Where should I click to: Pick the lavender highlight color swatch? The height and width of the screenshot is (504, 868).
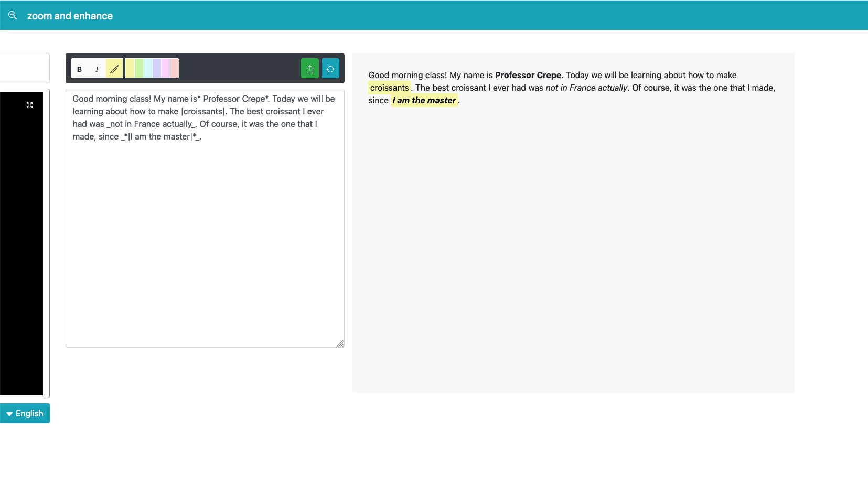[x=157, y=68]
